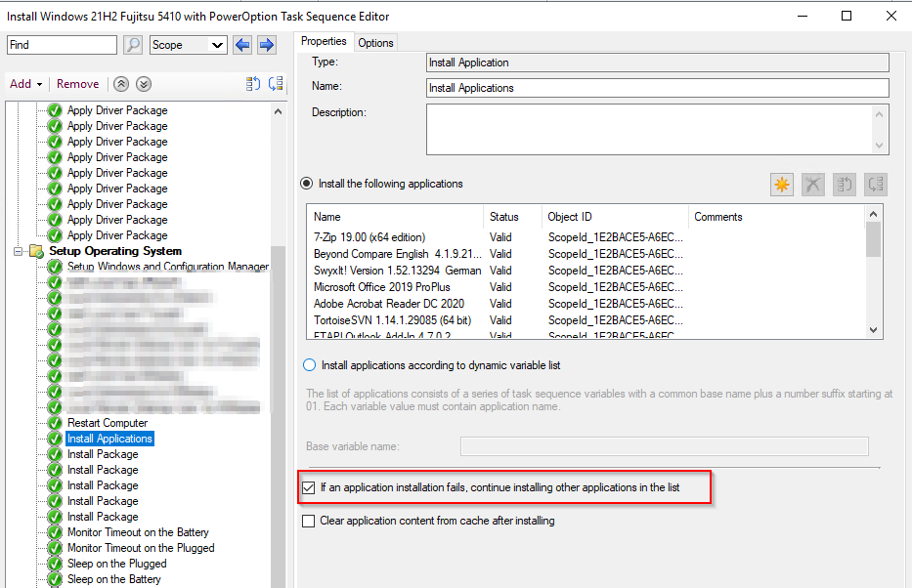This screenshot has height=588, width=912.
Task: Select the Restart Computer step
Action: 108,423
